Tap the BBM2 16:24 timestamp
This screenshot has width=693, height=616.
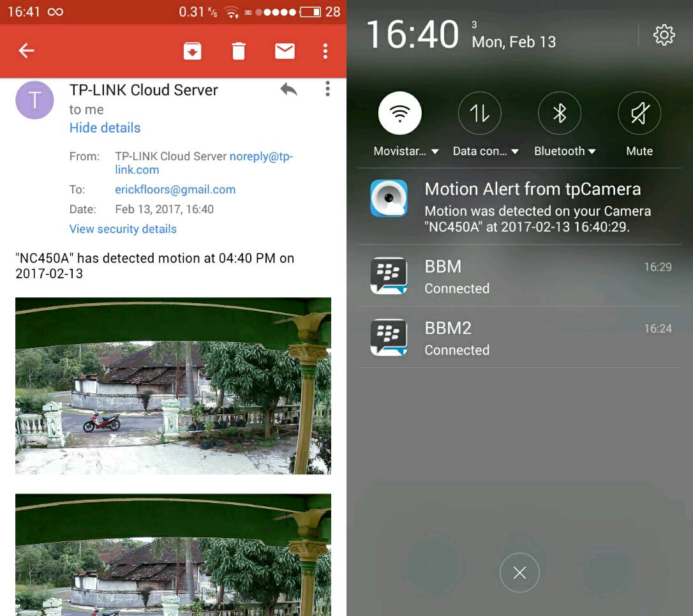(x=658, y=329)
